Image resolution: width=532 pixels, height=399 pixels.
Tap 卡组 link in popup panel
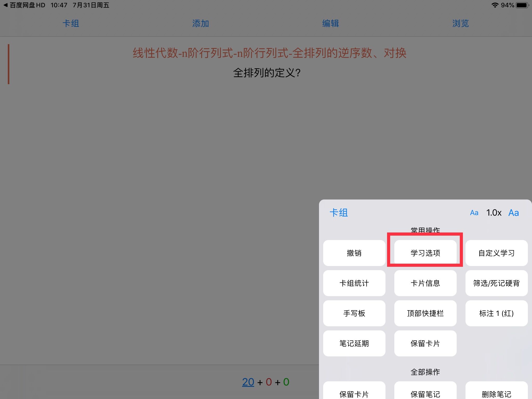(338, 213)
